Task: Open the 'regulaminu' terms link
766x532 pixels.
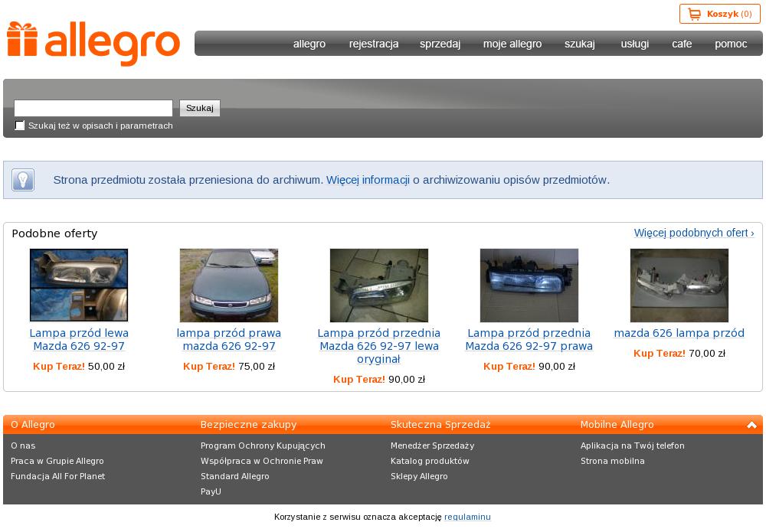Action: coord(467,517)
